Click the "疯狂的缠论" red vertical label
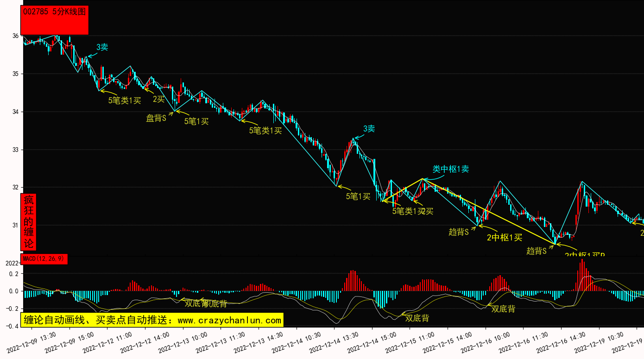The height and width of the screenshot is (359, 644). 29,222
